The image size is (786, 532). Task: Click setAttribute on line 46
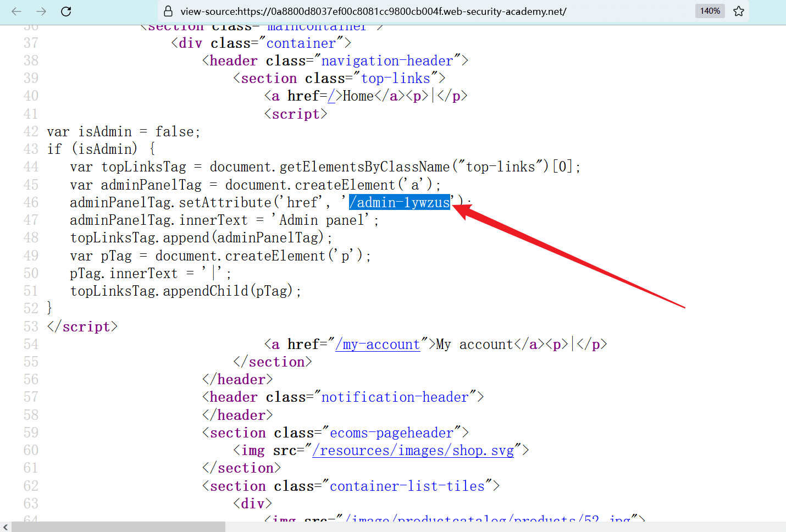coord(225,203)
